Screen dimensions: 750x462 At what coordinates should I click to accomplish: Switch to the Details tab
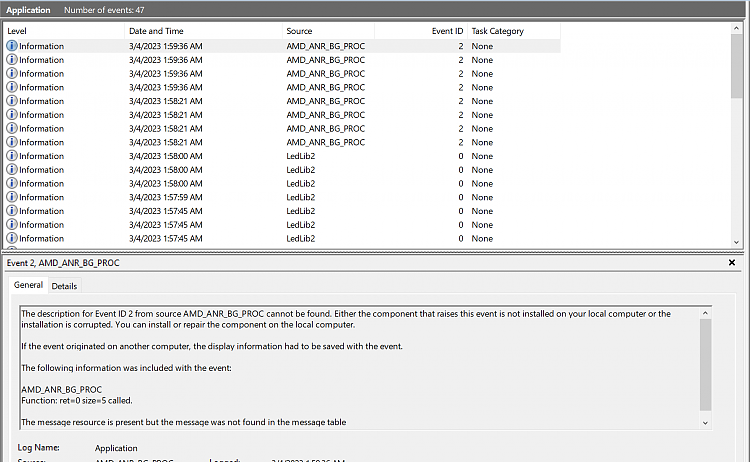click(64, 286)
